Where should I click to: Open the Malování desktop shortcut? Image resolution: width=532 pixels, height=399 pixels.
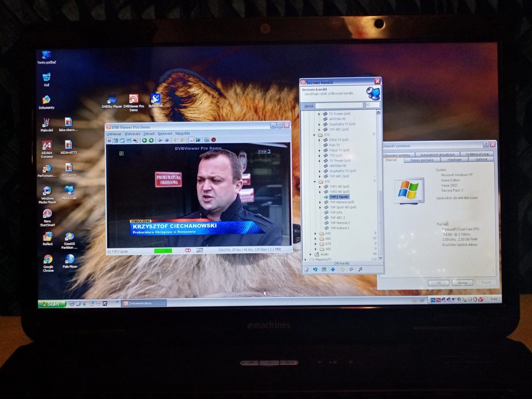point(47,125)
